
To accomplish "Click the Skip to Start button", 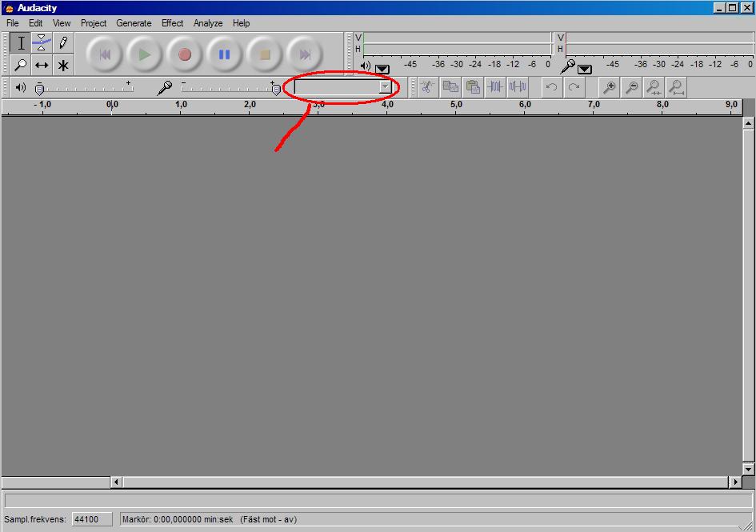I will point(105,54).
